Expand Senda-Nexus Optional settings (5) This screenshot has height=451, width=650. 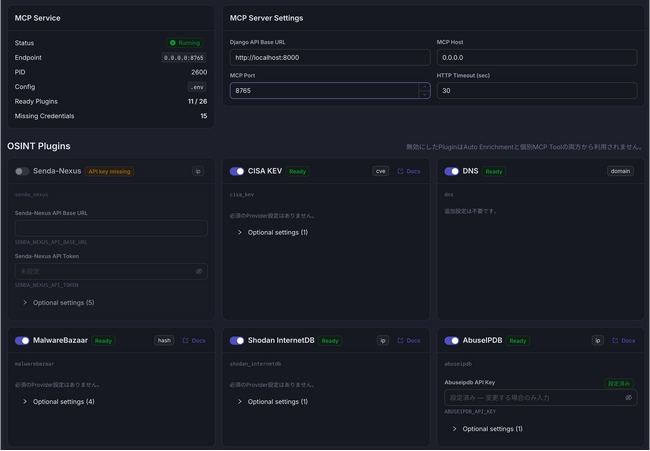click(58, 303)
